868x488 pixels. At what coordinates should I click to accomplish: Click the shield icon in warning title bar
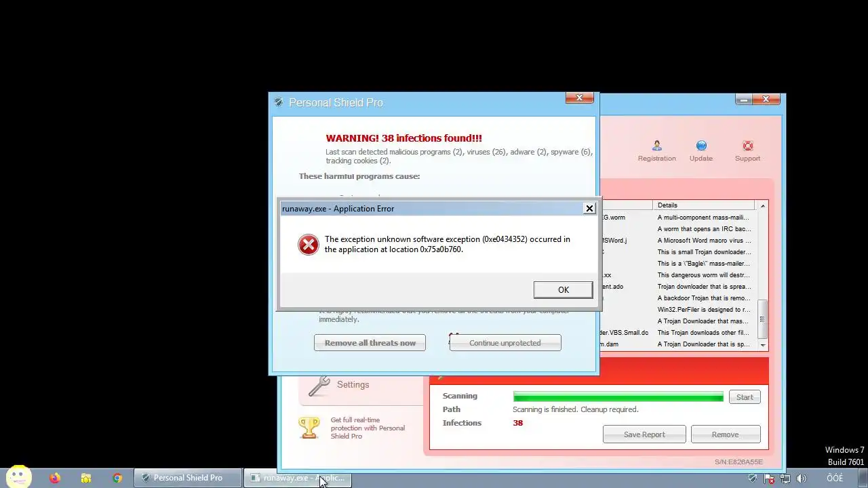point(278,102)
